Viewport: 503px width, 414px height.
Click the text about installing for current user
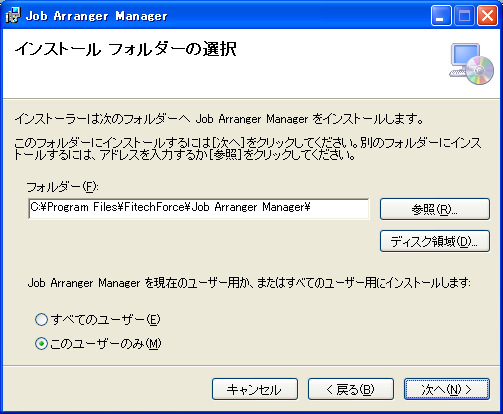(249, 283)
